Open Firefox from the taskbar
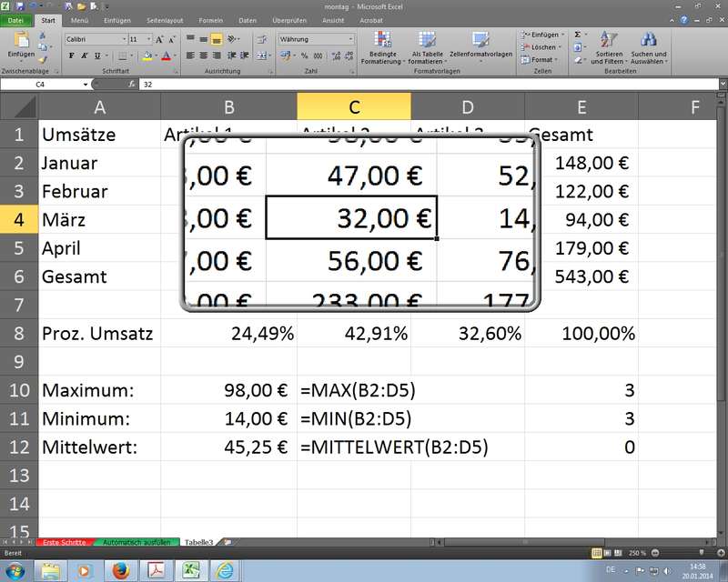 click(x=118, y=570)
